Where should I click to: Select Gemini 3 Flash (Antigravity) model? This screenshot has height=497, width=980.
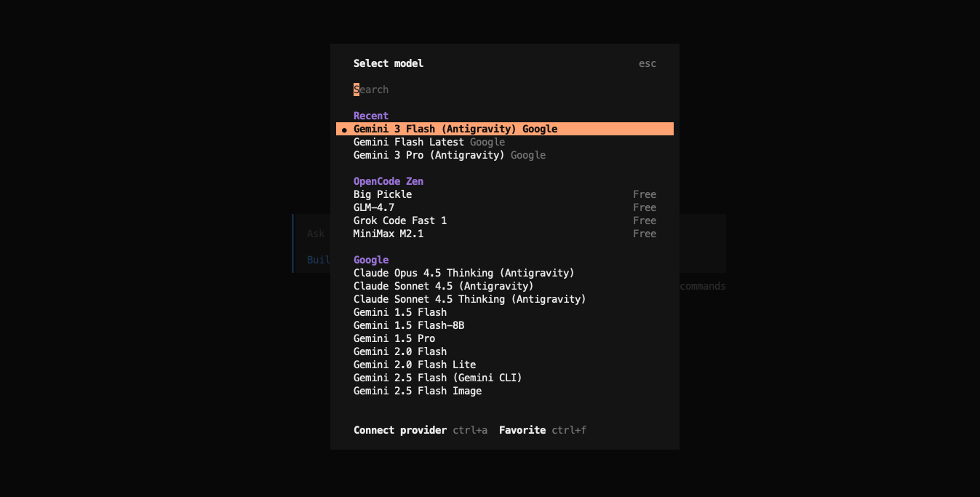point(505,129)
